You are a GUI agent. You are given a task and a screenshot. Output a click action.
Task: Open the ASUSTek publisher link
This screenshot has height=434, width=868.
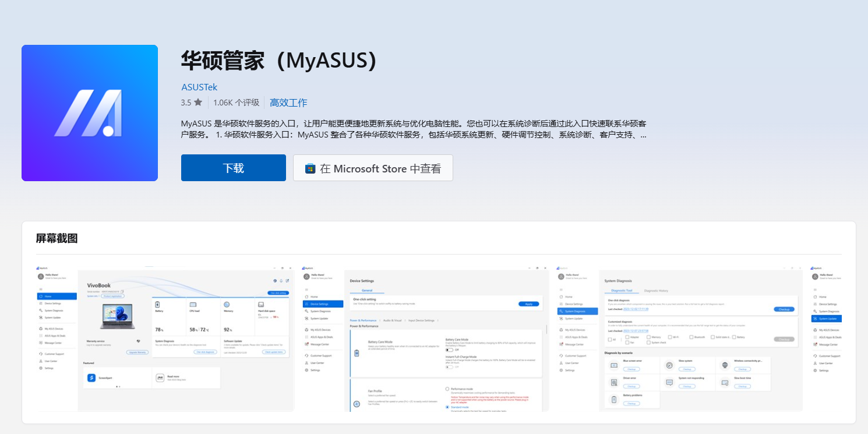(199, 87)
